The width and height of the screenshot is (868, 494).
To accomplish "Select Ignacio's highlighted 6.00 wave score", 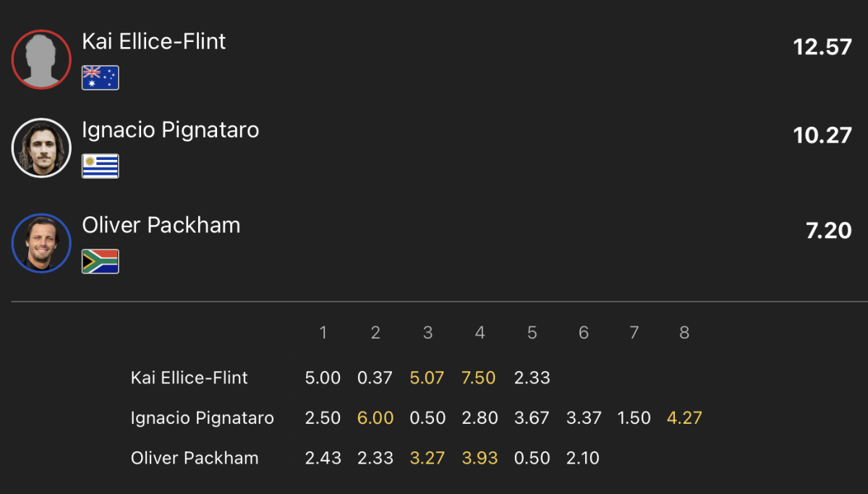I will [375, 418].
